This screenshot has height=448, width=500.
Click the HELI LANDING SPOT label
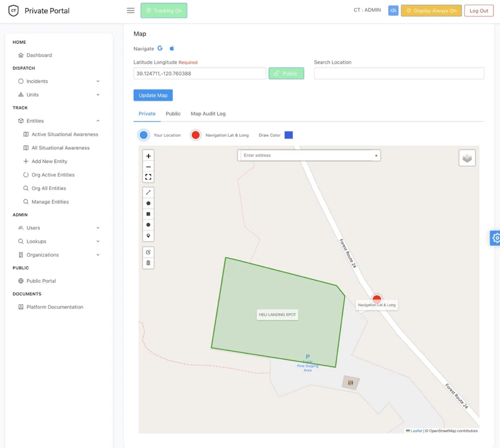(277, 315)
